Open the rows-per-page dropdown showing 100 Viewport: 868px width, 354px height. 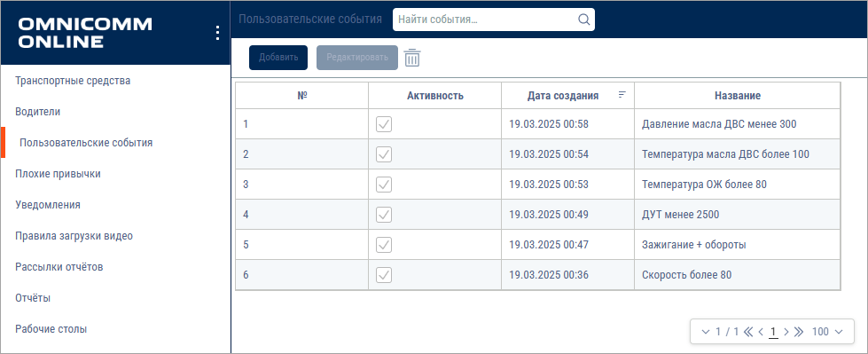coord(827,332)
